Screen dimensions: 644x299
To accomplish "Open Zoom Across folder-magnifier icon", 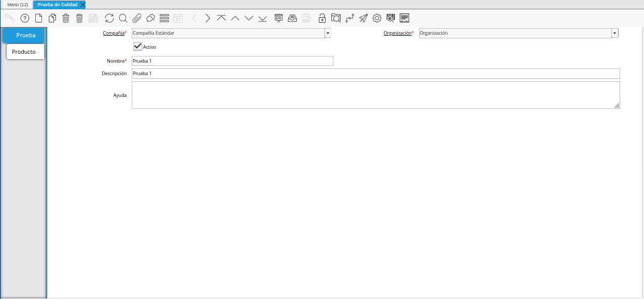I will (x=336, y=18).
